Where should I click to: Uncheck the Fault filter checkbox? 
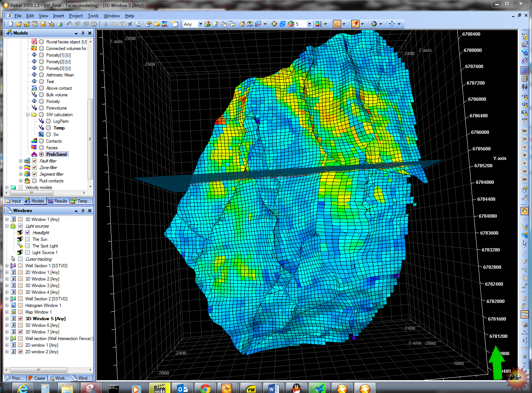pos(35,161)
